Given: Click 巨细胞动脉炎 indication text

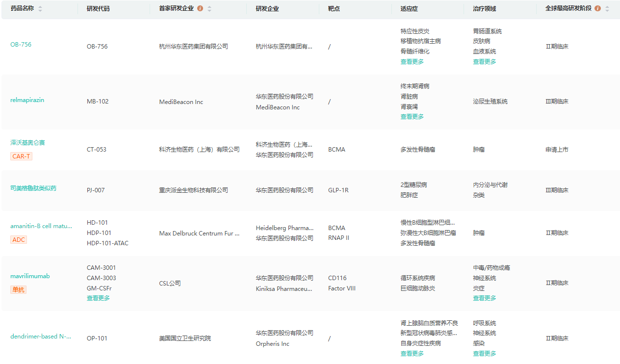Looking at the screenshot, I should click(x=418, y=288).
